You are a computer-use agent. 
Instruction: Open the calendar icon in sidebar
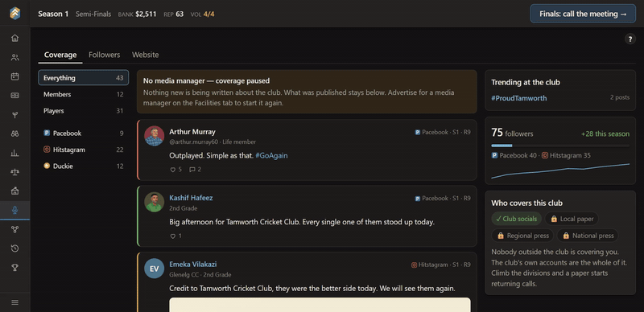[x=14, y=76]
